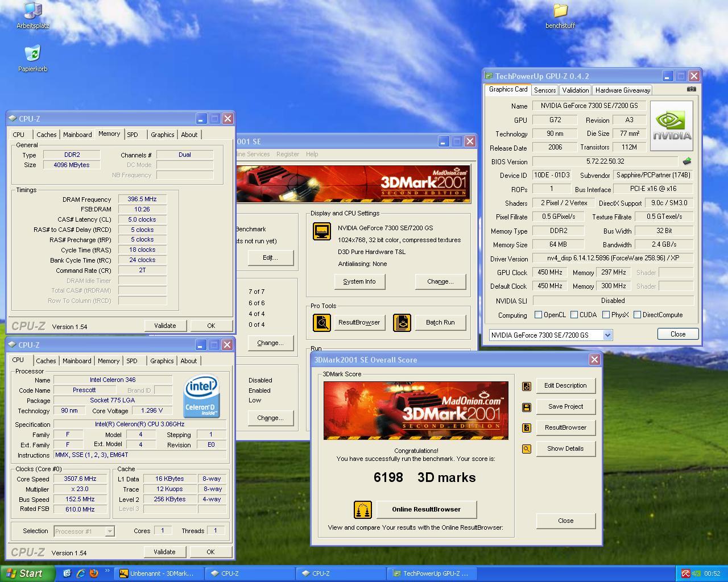Click the NVIDIA system tray icon
Image resolution: width=728 pixels, height=582 pixels.
[696, 573]
